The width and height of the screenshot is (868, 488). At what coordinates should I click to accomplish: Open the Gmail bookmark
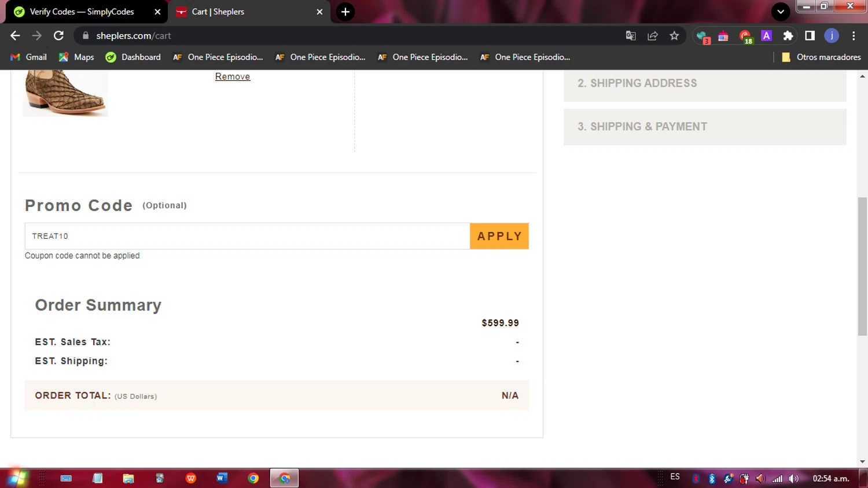tap(29, 57)
